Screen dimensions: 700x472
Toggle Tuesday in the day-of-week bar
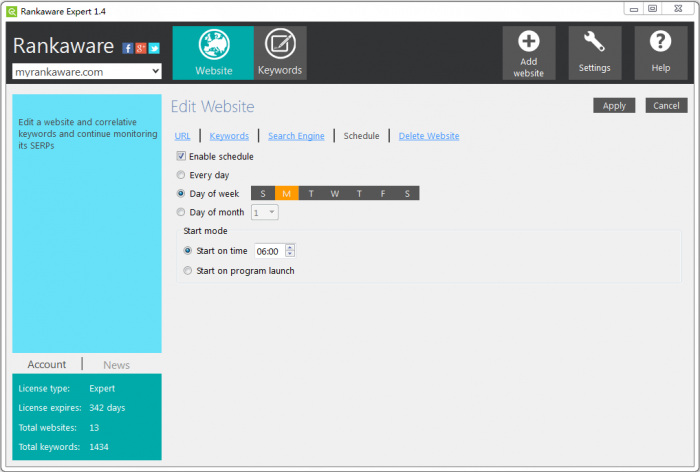(x=311, y=193)
